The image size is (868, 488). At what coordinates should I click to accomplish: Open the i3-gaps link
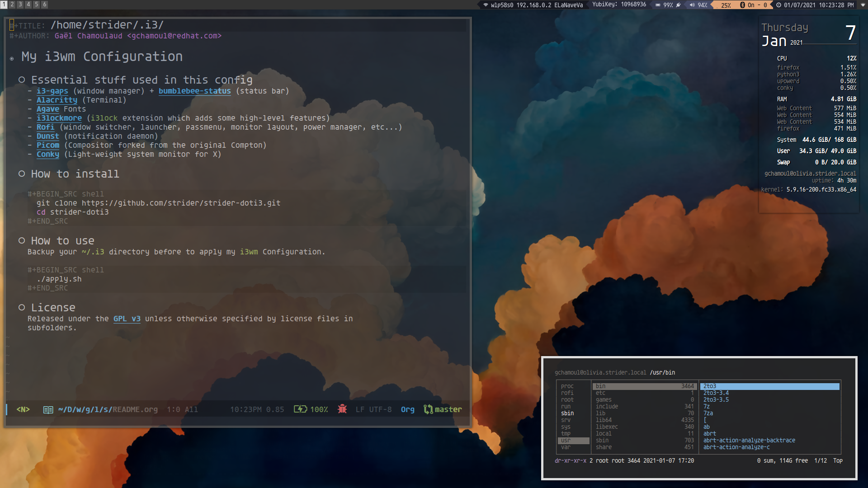[52, 91]
